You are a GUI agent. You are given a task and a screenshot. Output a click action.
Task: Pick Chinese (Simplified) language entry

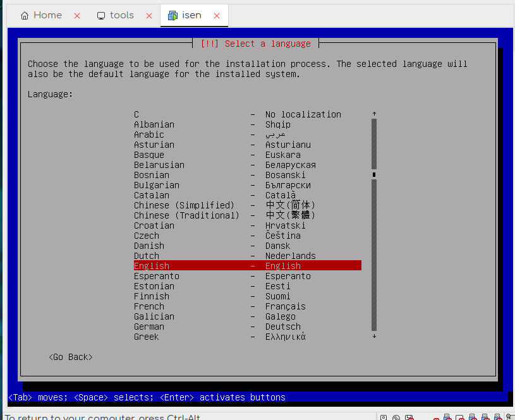tap(247, 205)
